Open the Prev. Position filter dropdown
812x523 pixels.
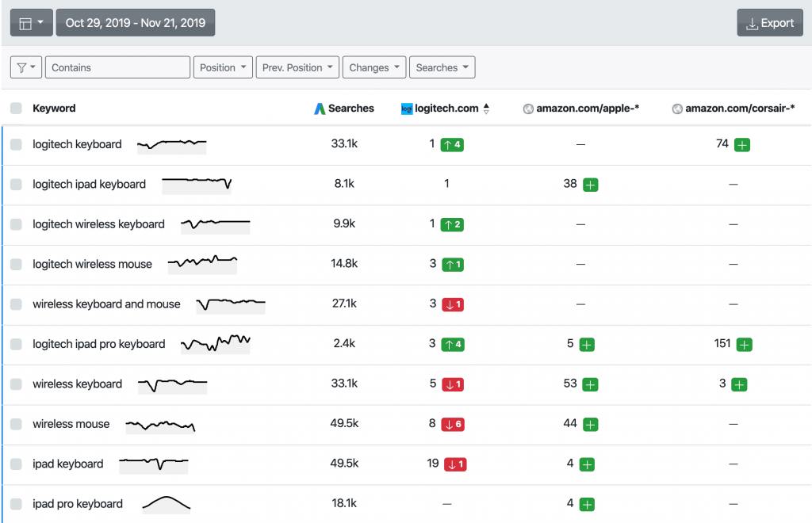(298, 67)
